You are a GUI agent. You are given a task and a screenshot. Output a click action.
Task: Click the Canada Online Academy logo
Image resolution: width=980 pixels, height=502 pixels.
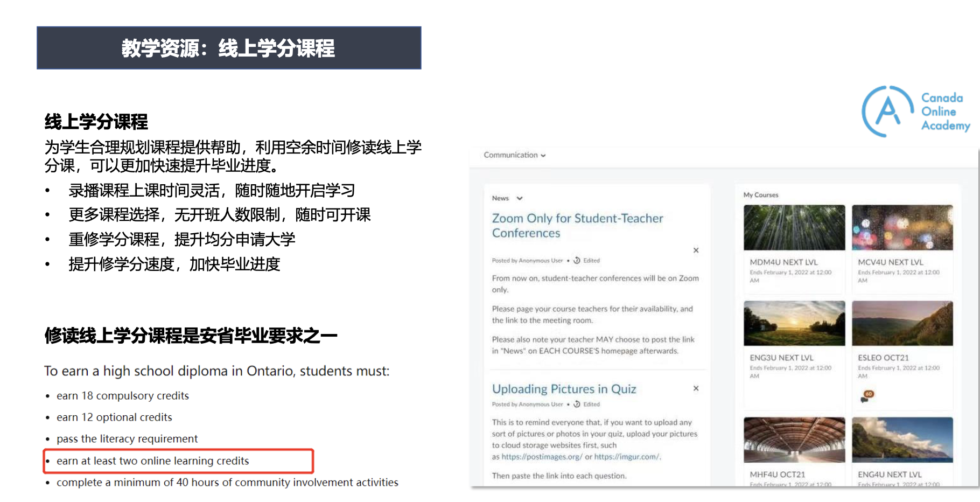[x=915, y=111]
